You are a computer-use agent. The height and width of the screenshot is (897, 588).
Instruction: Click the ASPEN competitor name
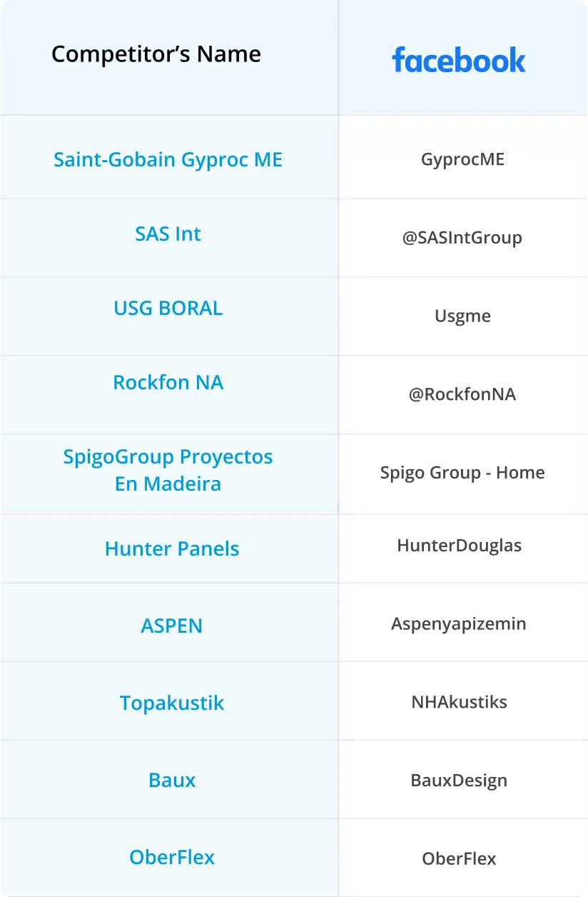tap(172, 626)
